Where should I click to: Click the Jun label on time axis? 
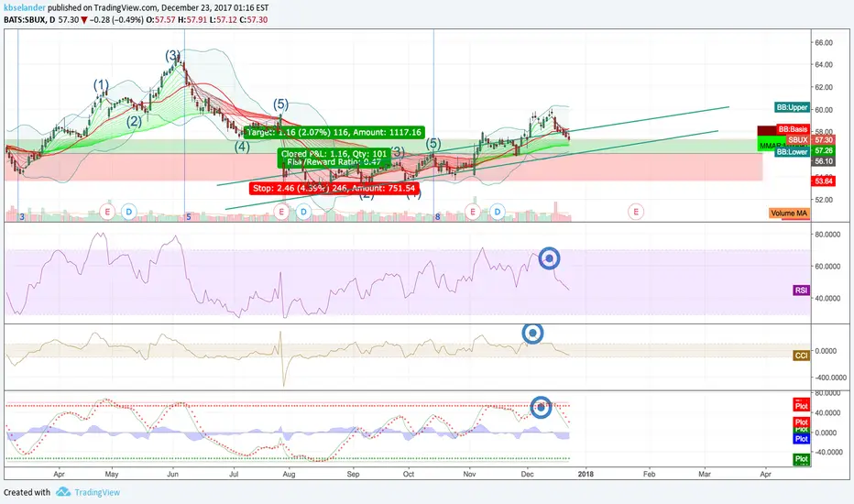[172, 474]
